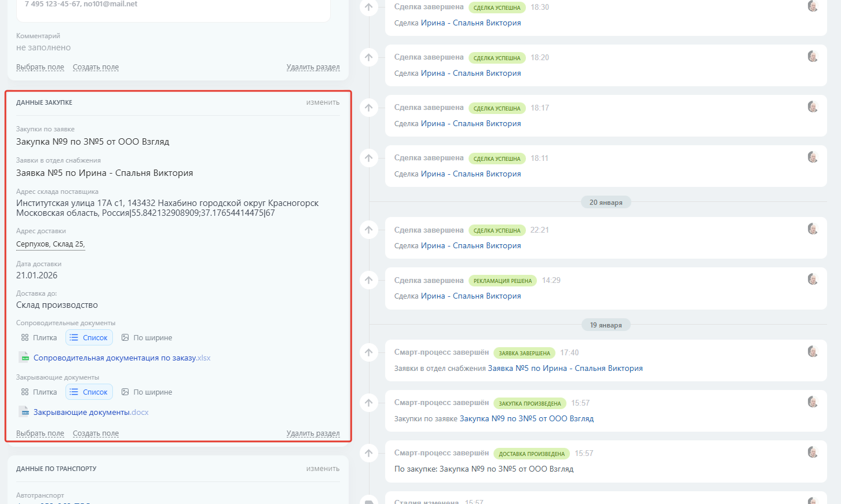Click the Серпухов, Склад 25 delivery address
The height and width of the screenshot is (504, 841).
[50, 244]
